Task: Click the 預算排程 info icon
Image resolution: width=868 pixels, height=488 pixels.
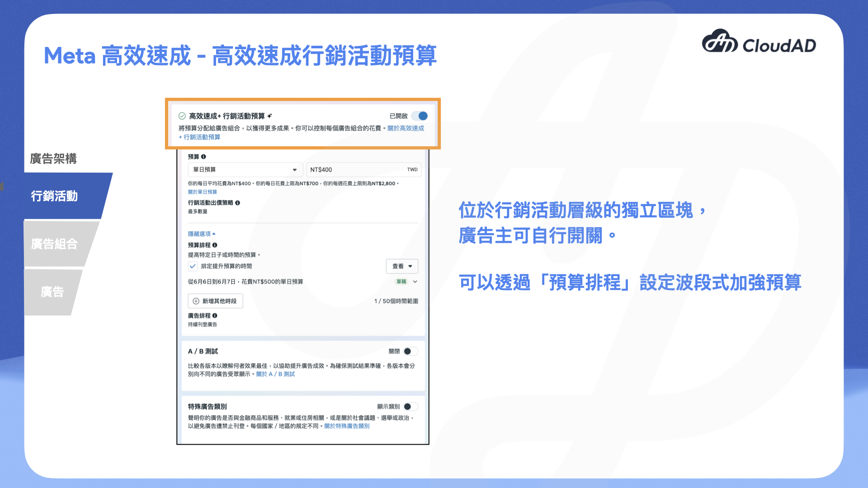Action: (215, 245)
